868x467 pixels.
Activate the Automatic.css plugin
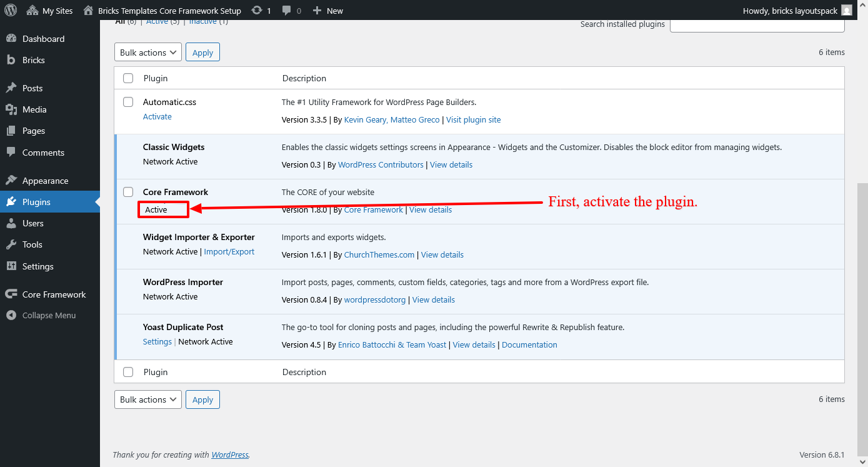[157, 117]
